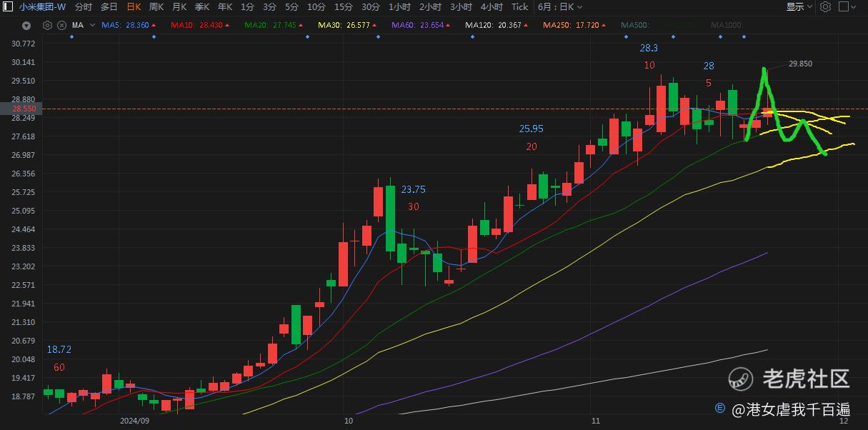Choose the 30分 interval
This screenshot has height=430, width=868.
click(370, 6)
